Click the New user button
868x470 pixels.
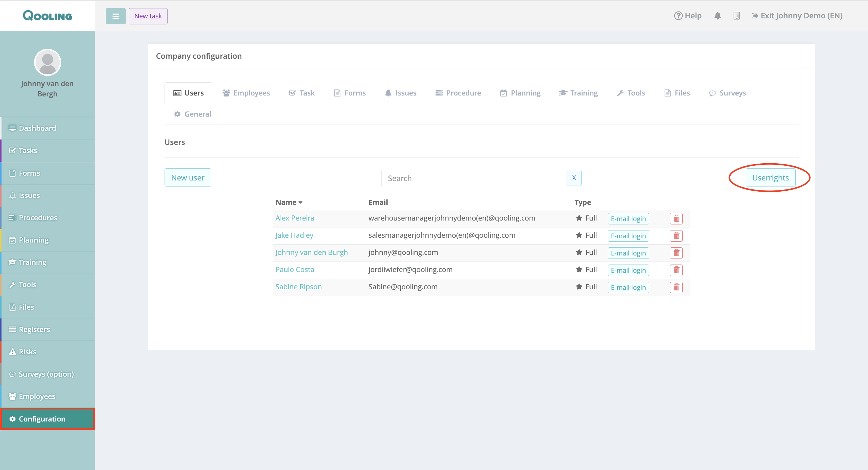pos(188,177)
